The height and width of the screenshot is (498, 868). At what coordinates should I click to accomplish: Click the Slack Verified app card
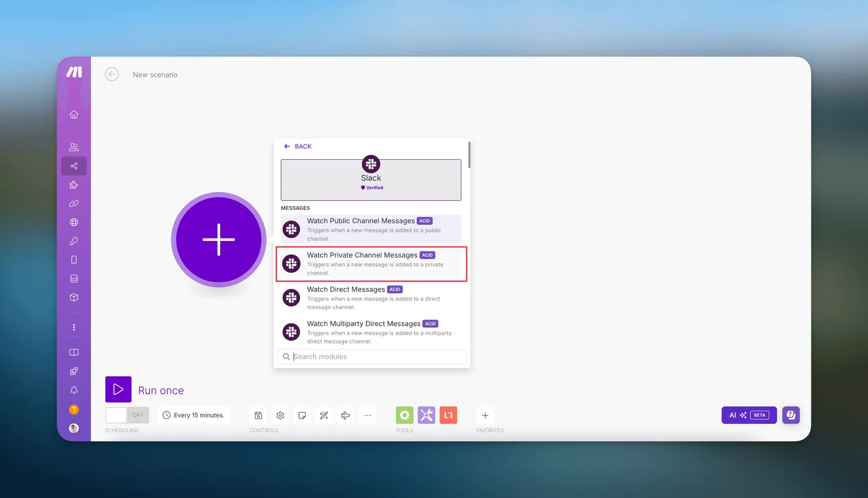[x=371, y=180]
